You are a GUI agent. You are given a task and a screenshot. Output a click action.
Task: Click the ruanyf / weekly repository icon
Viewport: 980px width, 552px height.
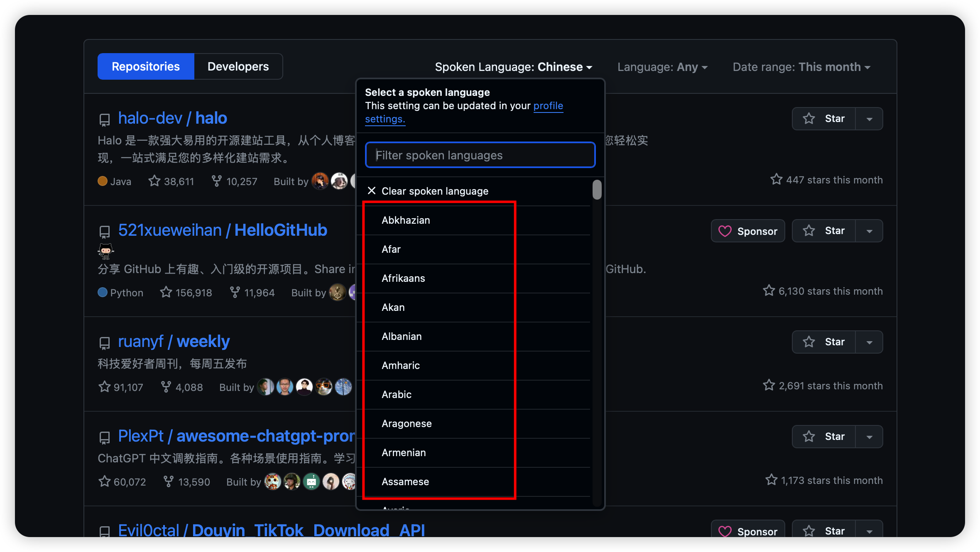coord(105,343)
